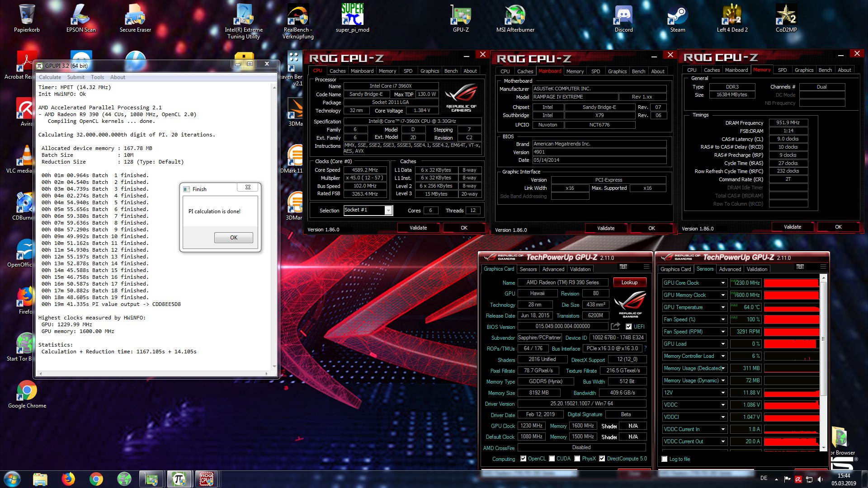Open the hamburger menu in left GPU-Z
Image resolution: width=868 pixels, height=488 pixels.
point(646,267)
